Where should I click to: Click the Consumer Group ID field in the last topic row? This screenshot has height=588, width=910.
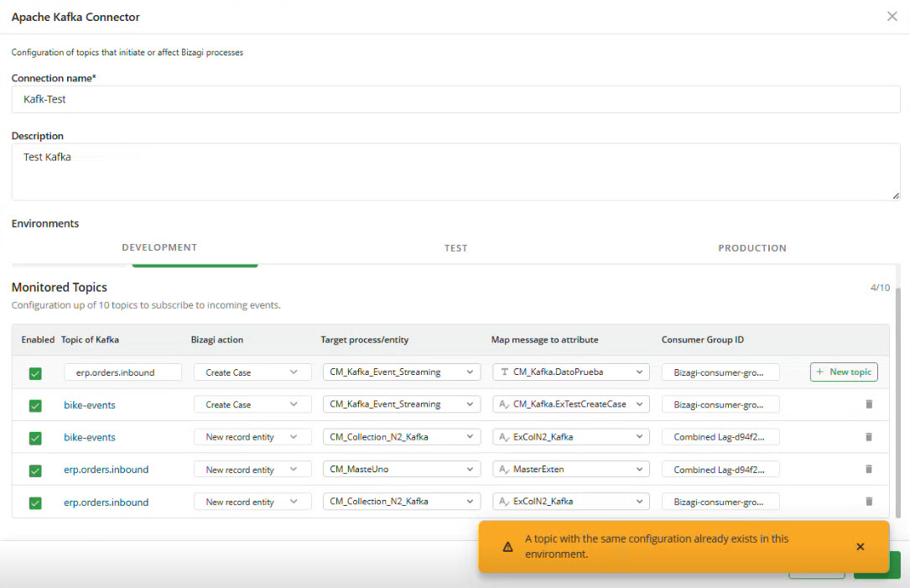coord(720,502)
